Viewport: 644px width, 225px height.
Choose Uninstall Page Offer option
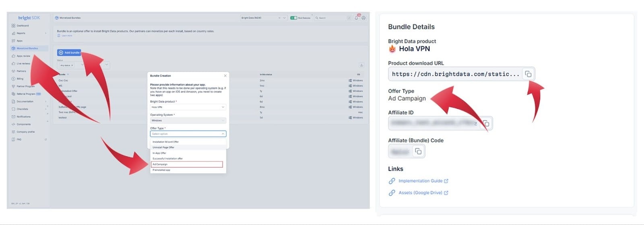tap(188, 147)
